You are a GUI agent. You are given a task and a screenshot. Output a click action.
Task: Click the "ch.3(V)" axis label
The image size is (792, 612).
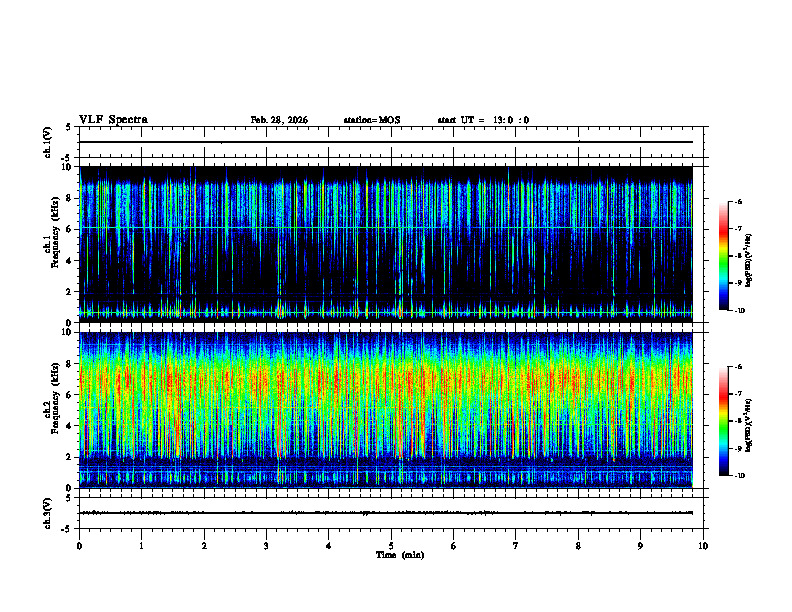pos(48,513)
